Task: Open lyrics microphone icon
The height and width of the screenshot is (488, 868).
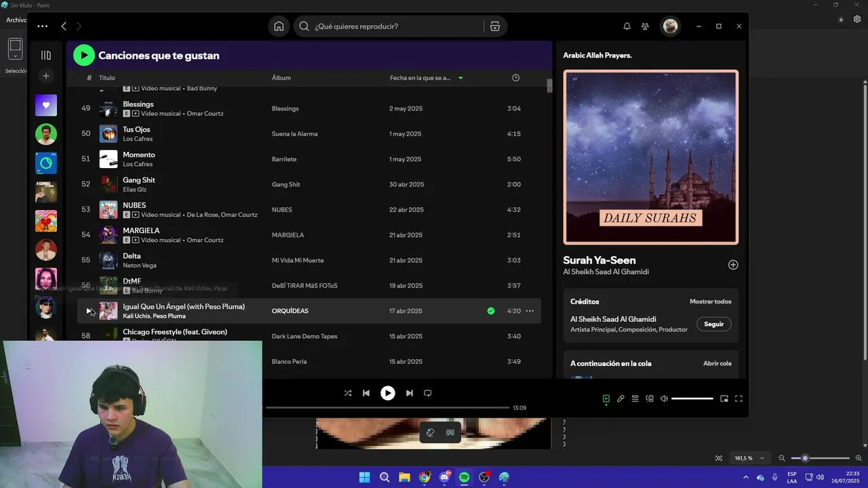Action: (x=620, y=399)
